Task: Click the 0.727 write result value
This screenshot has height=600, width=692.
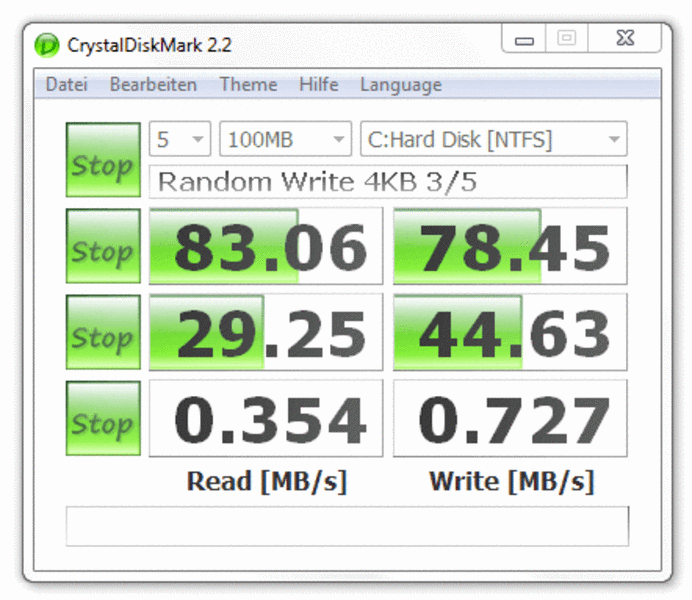Action: pyautogui.click(x=510, y=418)
